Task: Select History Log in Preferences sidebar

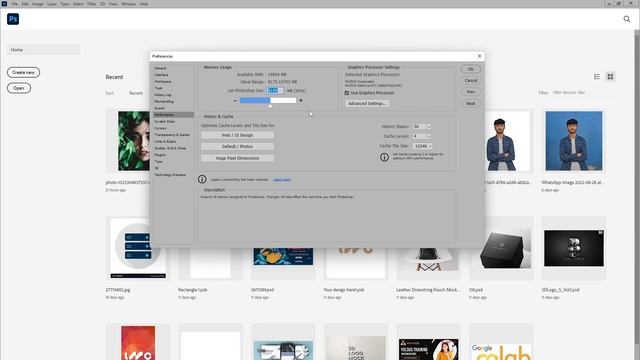Action: 163,95
